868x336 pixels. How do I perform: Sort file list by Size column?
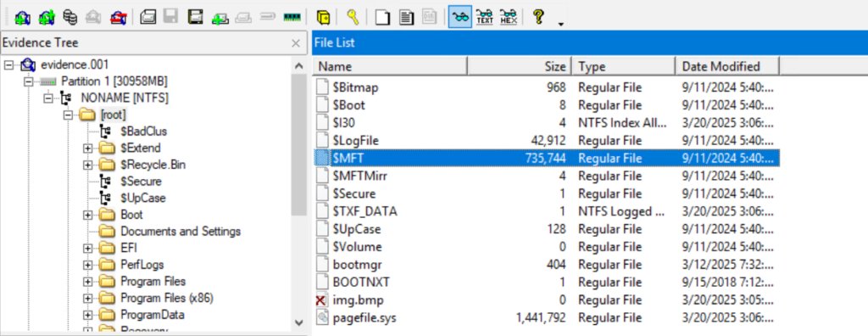point(520,66)
